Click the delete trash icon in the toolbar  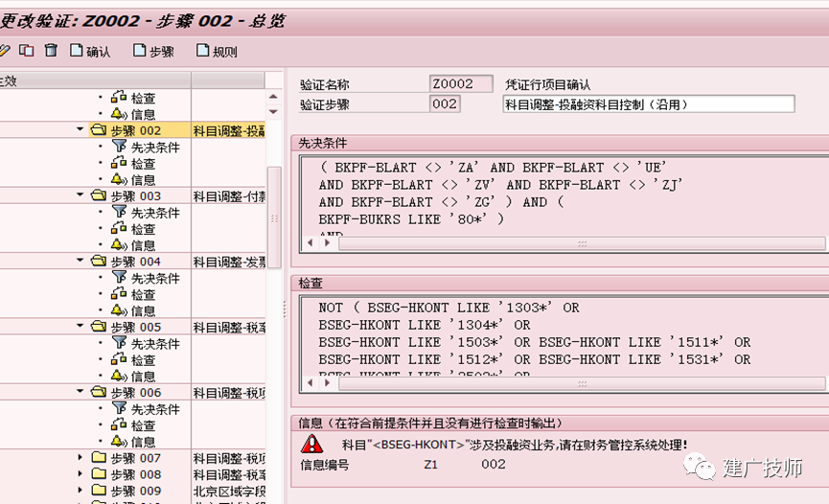click(x=51, y=50)
